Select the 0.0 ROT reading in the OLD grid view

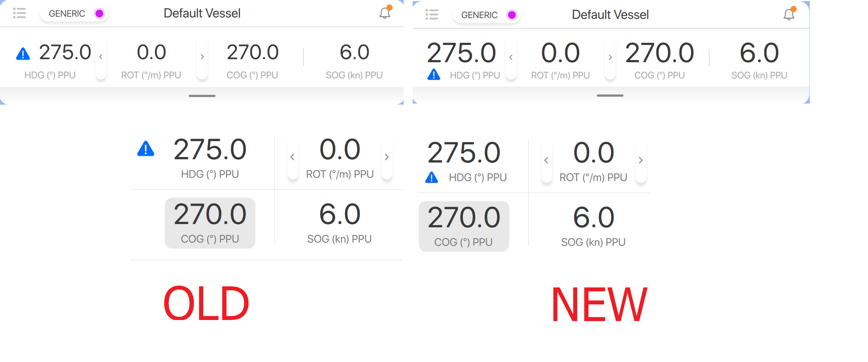340,150
